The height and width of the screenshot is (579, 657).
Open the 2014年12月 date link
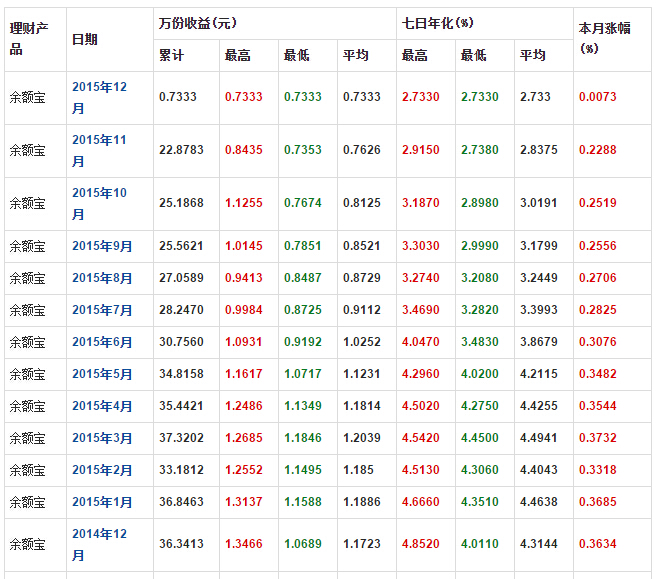[99, 544]
